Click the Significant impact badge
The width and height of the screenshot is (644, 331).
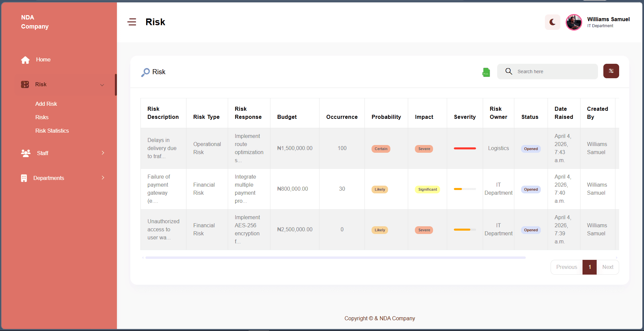[x=427, y=189]
